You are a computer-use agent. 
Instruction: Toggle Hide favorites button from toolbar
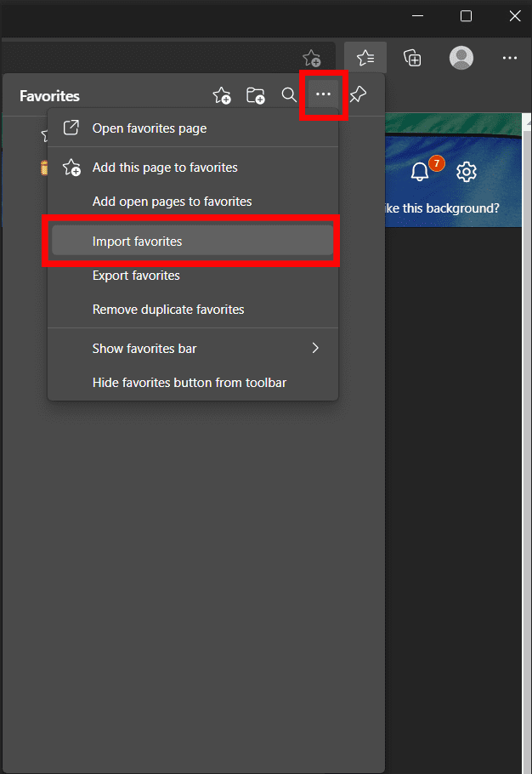[x=190, y=383]
